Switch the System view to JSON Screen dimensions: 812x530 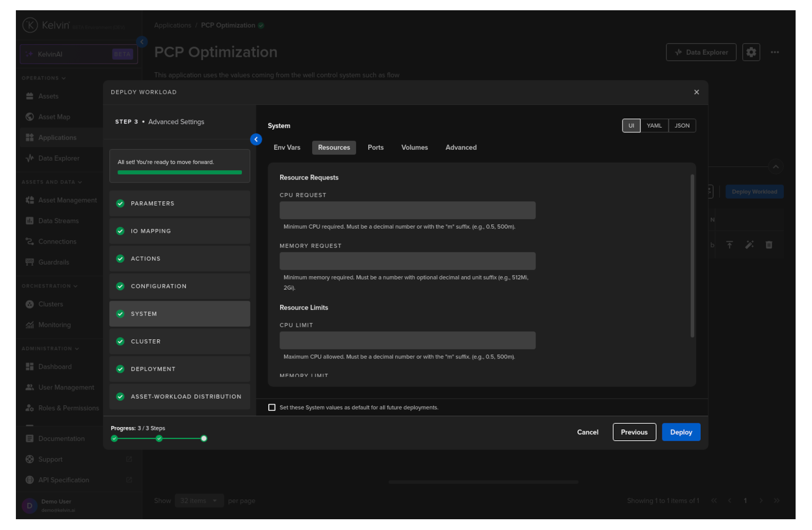click(682, 126)
